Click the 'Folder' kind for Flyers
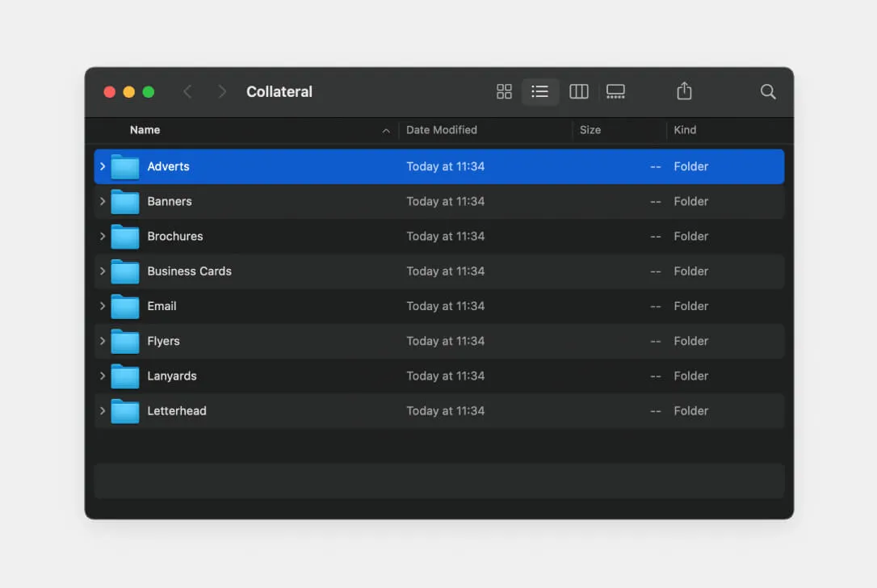 pos(690,341)
